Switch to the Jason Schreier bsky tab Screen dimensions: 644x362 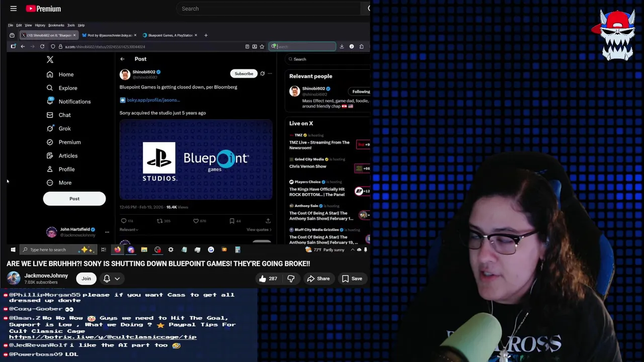(x=110, y=35)
